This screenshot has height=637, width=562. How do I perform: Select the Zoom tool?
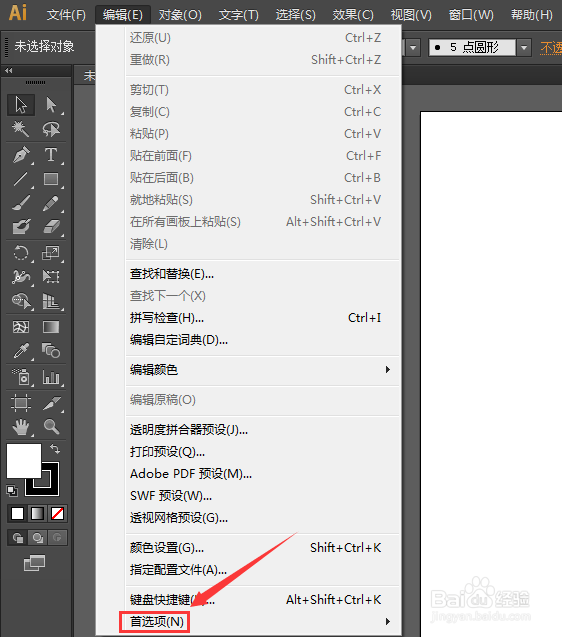click(x=51, y=427)
